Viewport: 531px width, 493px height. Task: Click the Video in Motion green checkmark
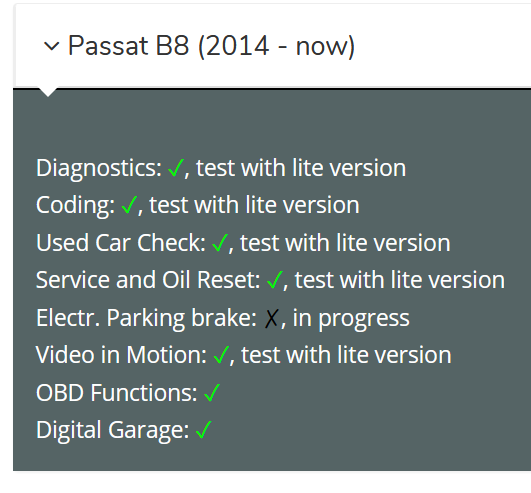(x=221, y=355)
